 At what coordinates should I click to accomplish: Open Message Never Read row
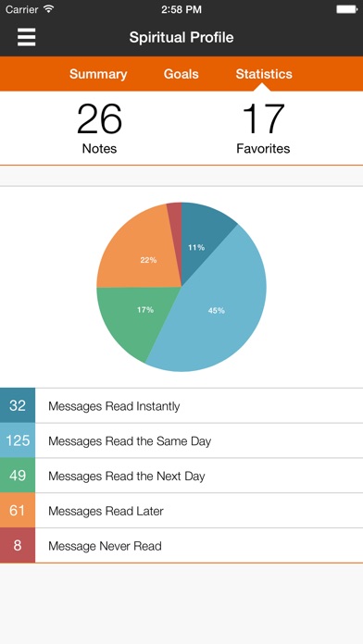[x=181, y=545]
